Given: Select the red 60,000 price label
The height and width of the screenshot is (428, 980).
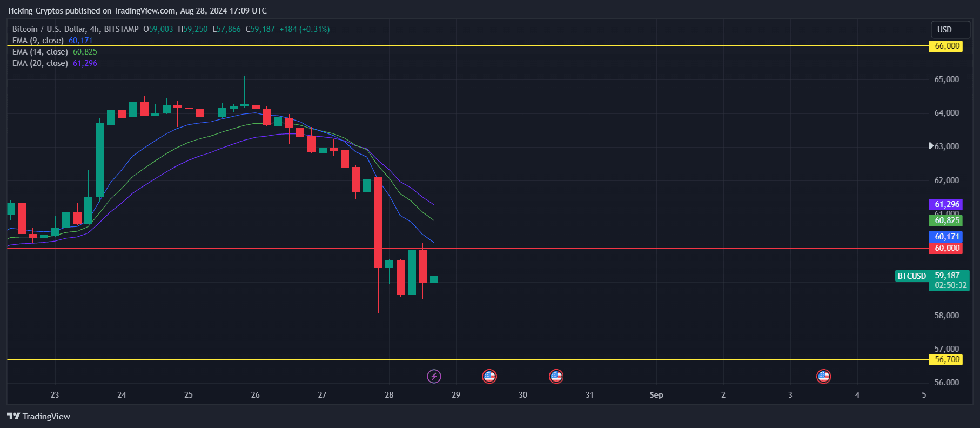Looking at the screenshot, I should pyautogui.click(x=945, y=248).
